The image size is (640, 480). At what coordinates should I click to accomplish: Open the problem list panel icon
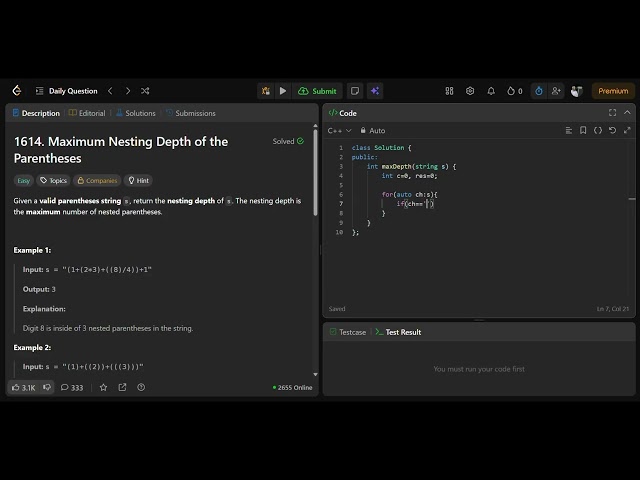[x=40, y=91]
